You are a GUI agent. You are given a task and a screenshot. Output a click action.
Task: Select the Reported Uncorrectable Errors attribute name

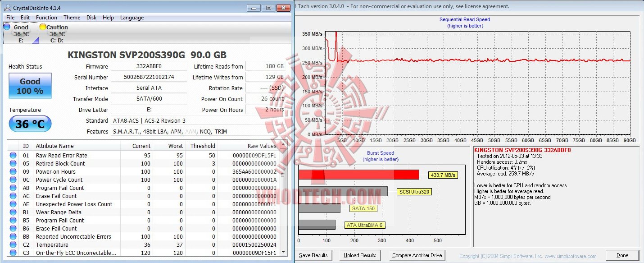(x=73, y=237)
